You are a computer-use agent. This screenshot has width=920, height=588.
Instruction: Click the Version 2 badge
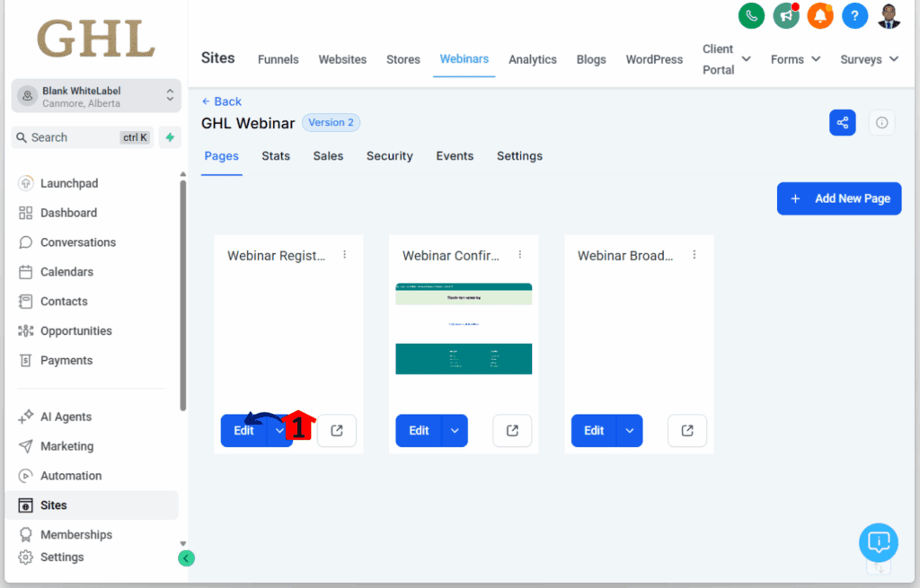tap(331, 122)
